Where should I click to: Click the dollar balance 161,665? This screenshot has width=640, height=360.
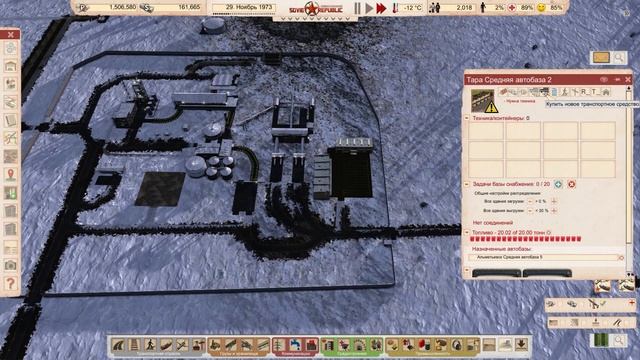click(189, 7)
